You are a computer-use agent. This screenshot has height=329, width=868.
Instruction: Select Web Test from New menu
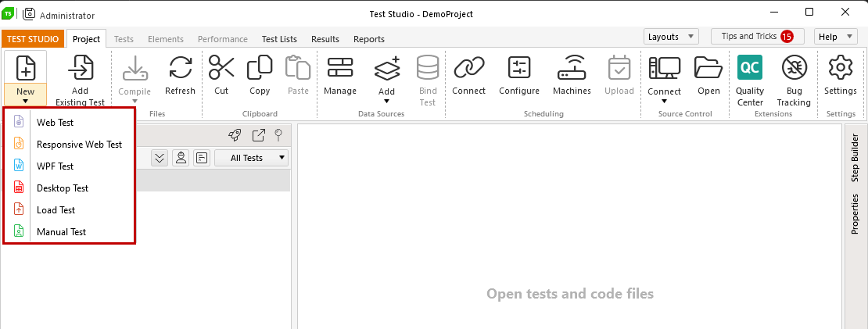69,122
